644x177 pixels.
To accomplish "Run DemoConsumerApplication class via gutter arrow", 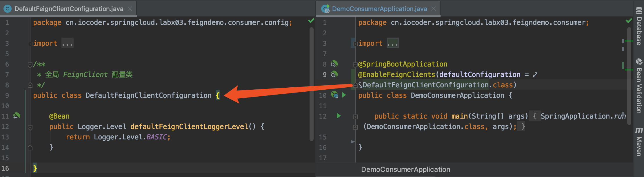I will click(x=344, y=95).
